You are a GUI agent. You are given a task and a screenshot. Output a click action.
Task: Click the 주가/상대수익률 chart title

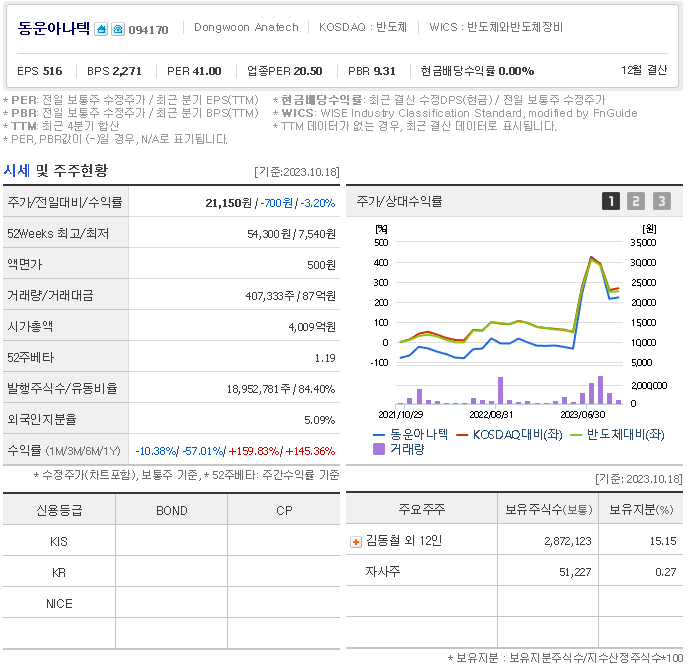click(x=399, y=201)
